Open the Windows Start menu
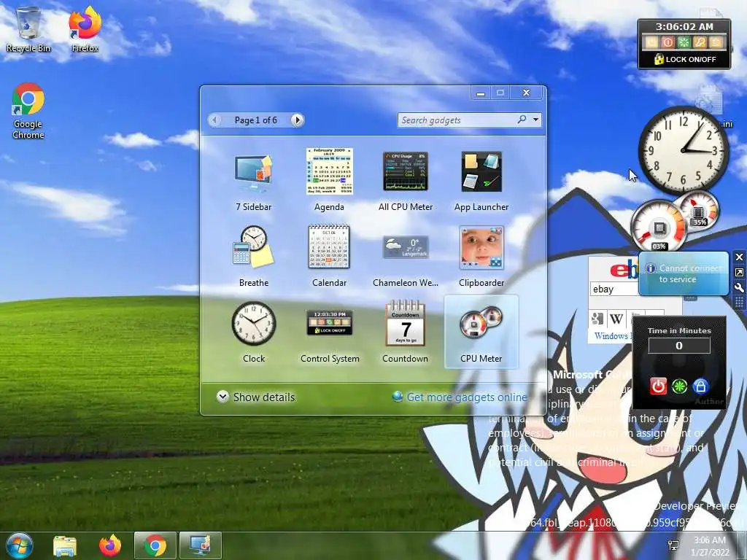 (x=19, y=545)
